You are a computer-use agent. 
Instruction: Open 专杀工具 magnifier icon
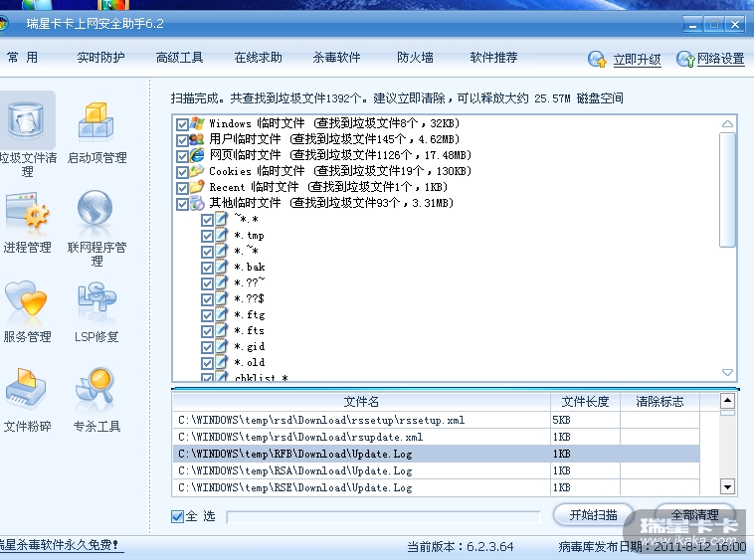95,387
